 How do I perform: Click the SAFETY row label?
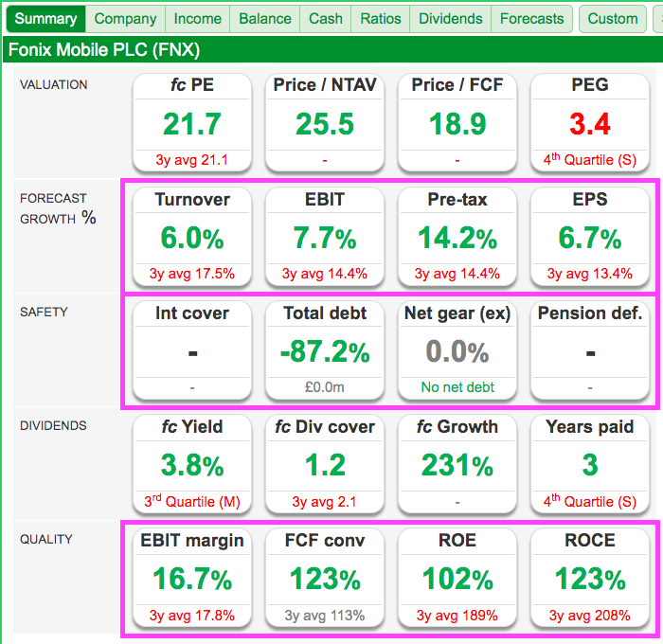click(44, 313)
